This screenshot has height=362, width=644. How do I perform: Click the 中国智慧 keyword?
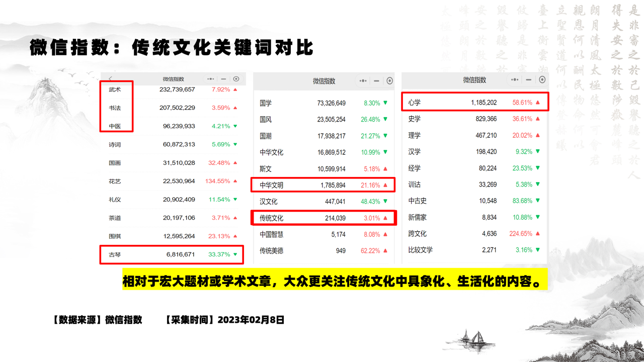pyautogui.click(x=272, y=234)
